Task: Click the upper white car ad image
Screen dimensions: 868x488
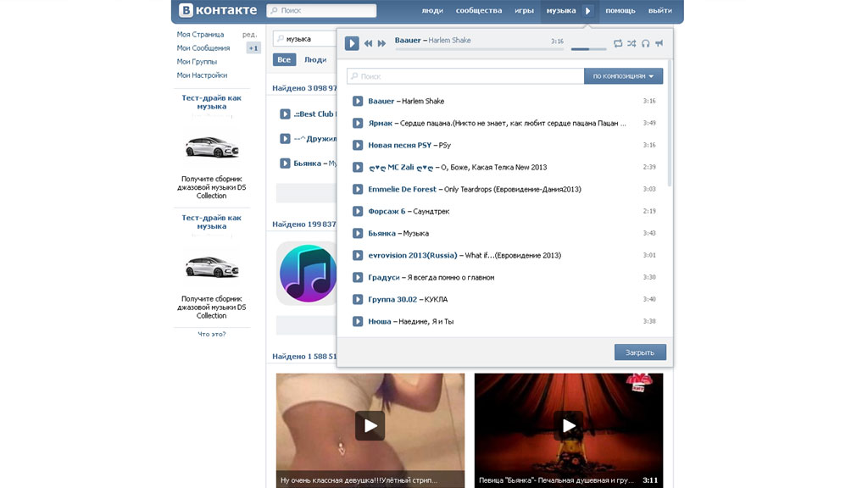Action: coord(211,147)
